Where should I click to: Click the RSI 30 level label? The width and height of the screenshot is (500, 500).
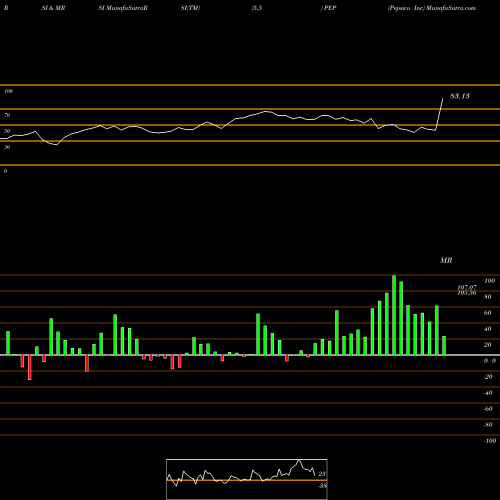point(7,147)
